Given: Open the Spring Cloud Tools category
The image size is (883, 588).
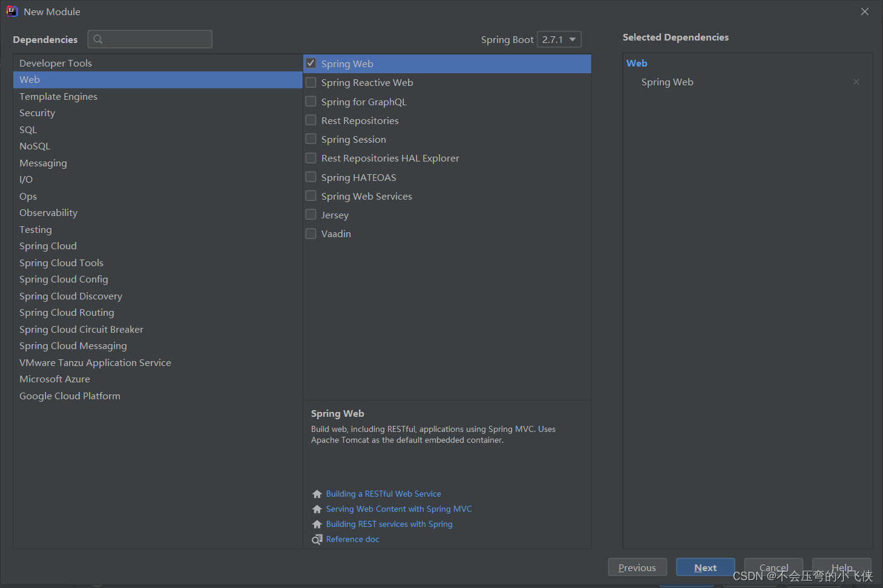Looking at the screenshot, I should click(x=157, y=263).
